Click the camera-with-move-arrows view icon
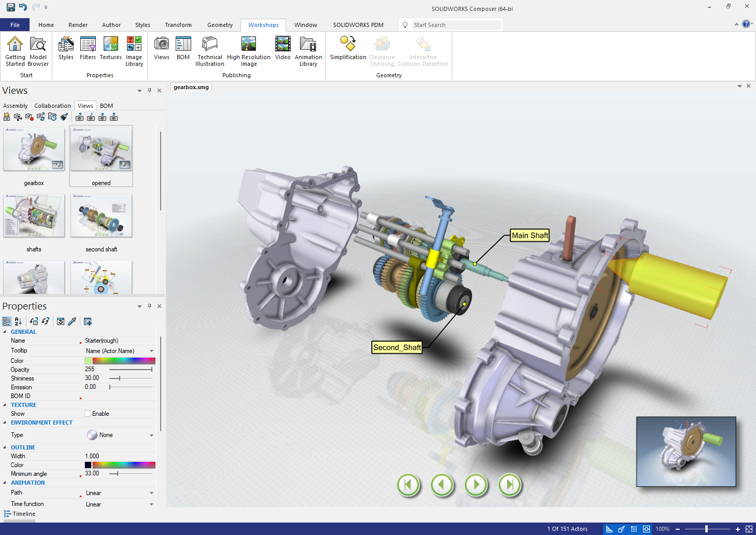 (x=18, y=117)
